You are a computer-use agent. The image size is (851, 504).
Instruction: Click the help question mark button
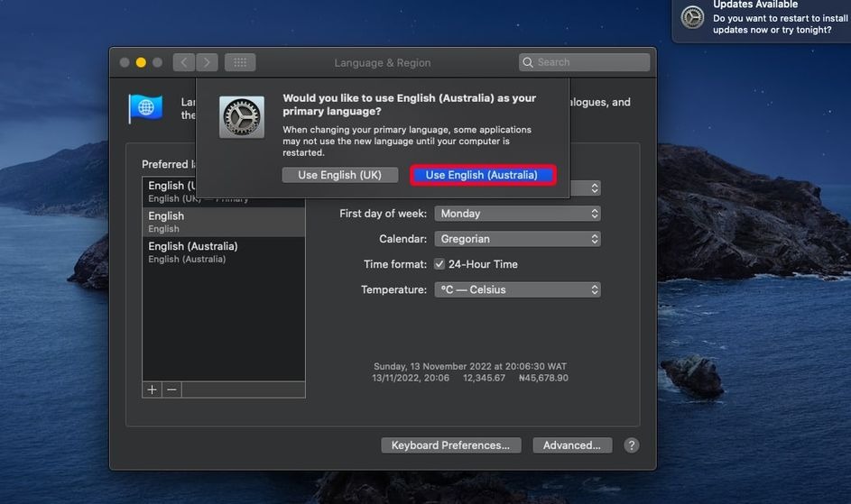(x=632, y=445)
